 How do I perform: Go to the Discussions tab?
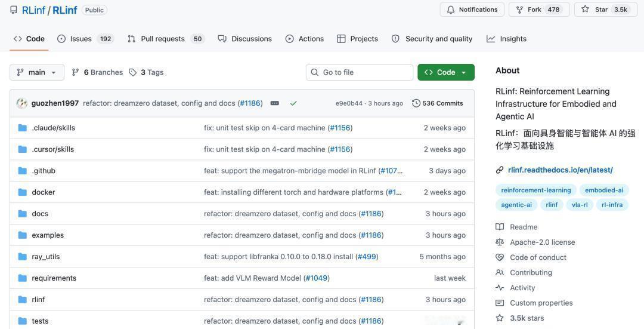[x=245, y=39]
